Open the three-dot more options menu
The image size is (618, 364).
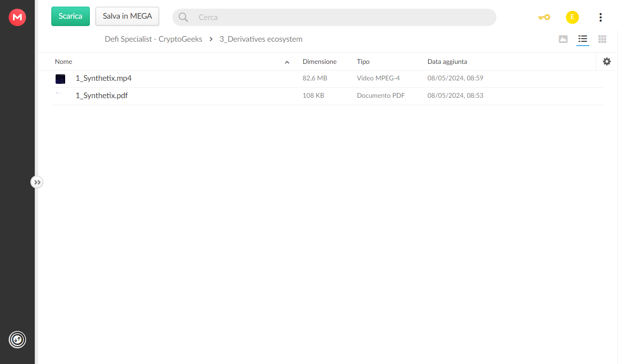(x=600, y=17)
